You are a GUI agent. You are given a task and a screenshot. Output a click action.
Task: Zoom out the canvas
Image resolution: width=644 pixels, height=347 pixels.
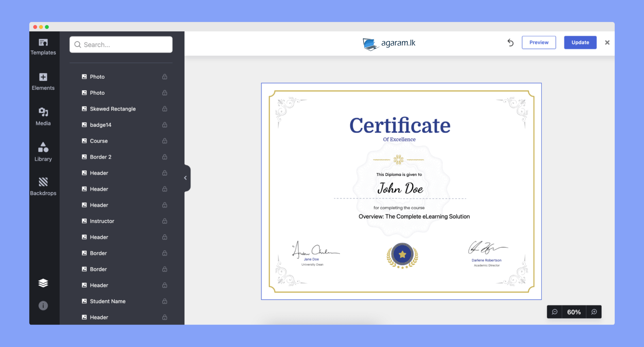coord(554,312)
